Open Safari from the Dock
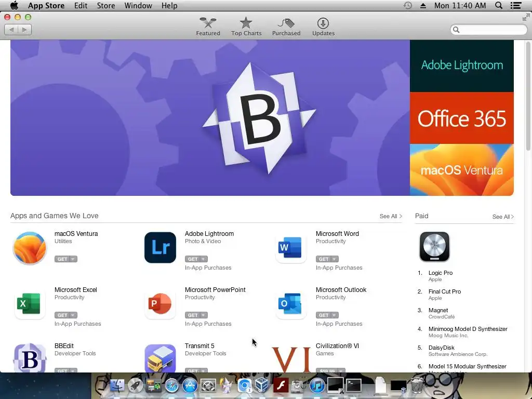 pyautogui.click(x=171, y=386)
